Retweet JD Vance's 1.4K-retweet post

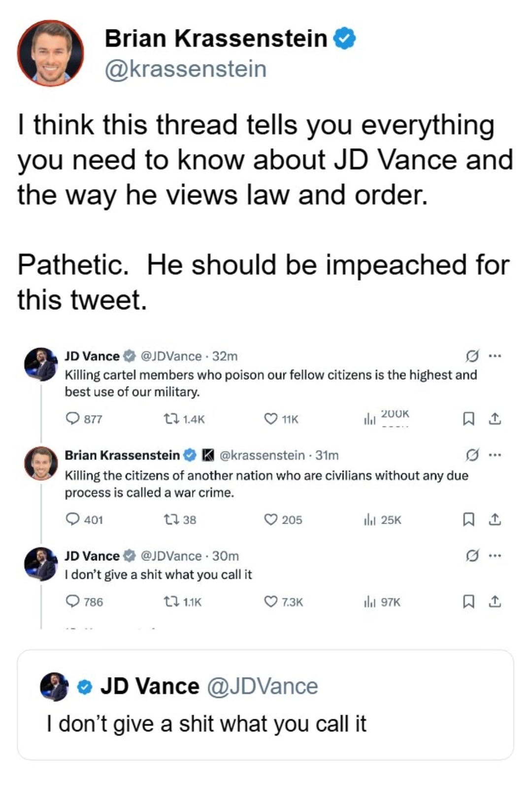click(171, 419)
